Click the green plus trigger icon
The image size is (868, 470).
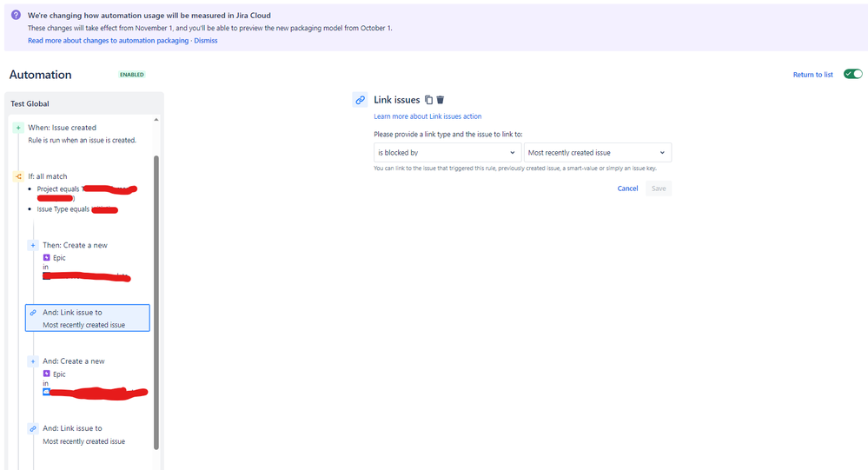(x=18, y=128)
